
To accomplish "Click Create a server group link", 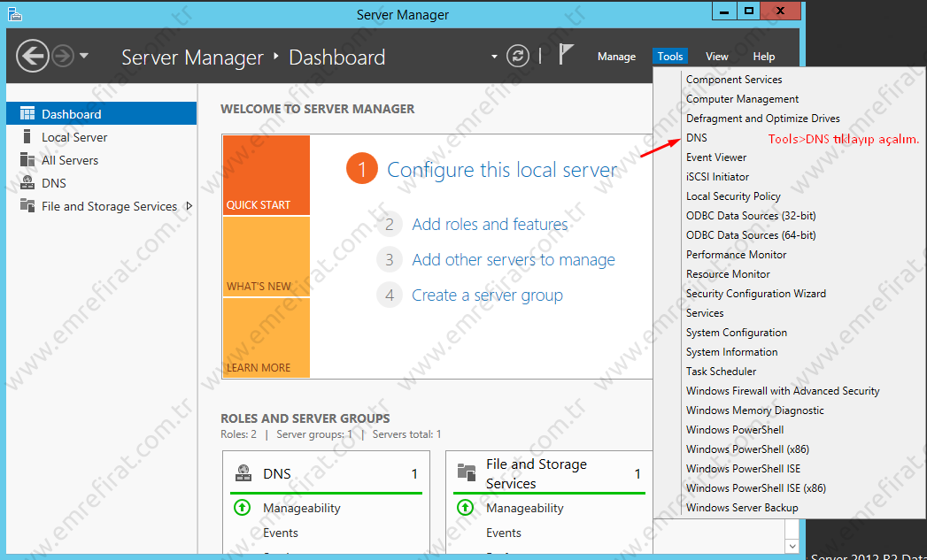I will point(487,295).
